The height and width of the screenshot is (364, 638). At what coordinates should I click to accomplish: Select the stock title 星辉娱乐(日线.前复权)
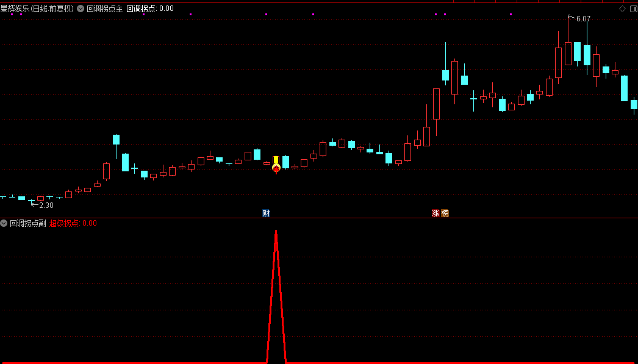[37, 9]
